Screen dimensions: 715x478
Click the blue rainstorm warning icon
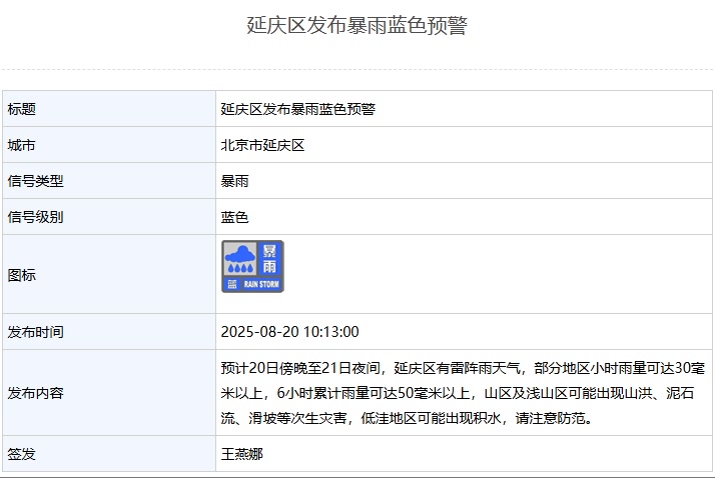(x=253, y=266)
